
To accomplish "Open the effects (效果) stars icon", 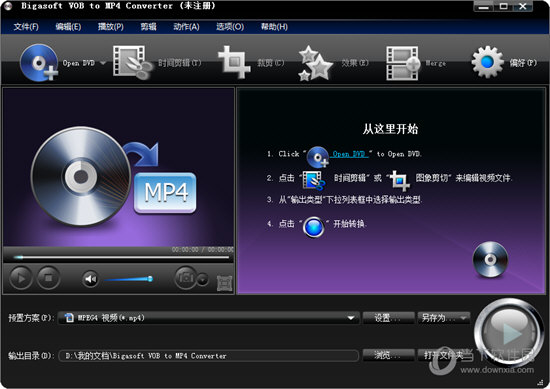I will [x=315, y=63].
